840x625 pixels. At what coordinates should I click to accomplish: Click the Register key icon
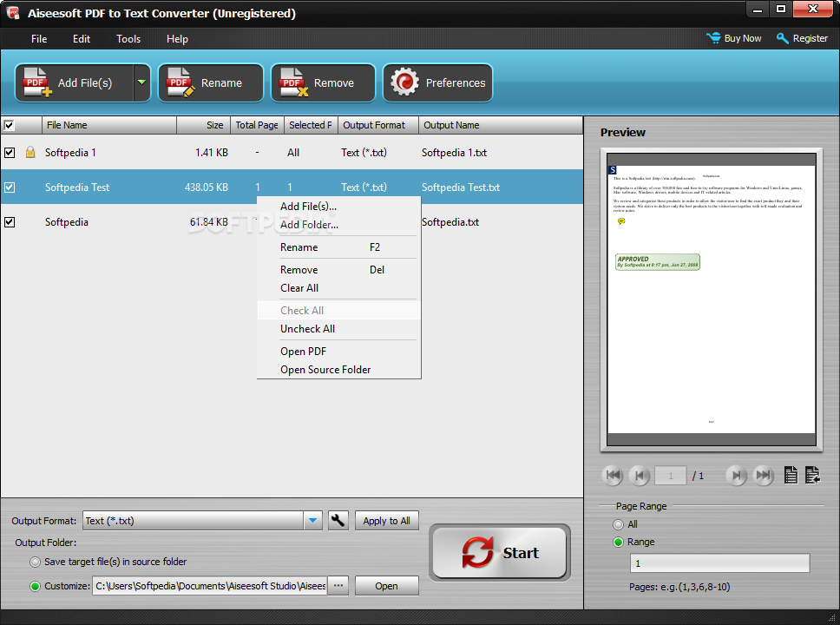pyautogui.click(x=782, y=38)
